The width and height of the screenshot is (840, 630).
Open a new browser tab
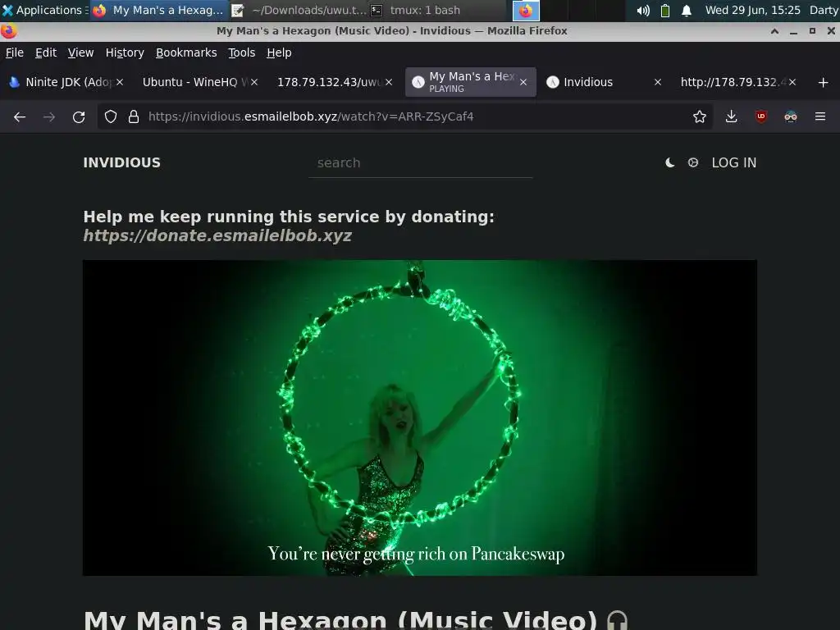coord(824,83)
